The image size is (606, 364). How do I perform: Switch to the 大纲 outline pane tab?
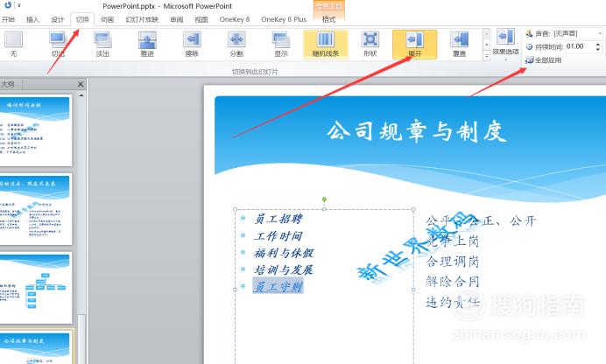point(9,84)
